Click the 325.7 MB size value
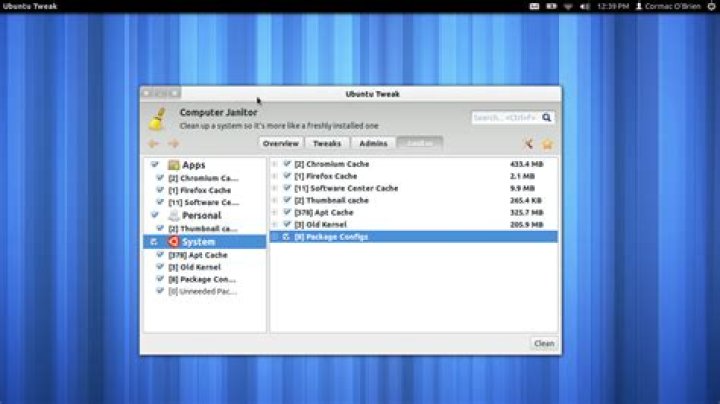This screenshot has width=720, height=404. tap(526, 213)
